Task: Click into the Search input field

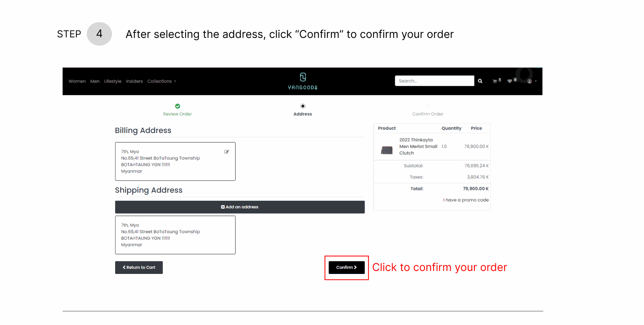Action: (434, 81)
